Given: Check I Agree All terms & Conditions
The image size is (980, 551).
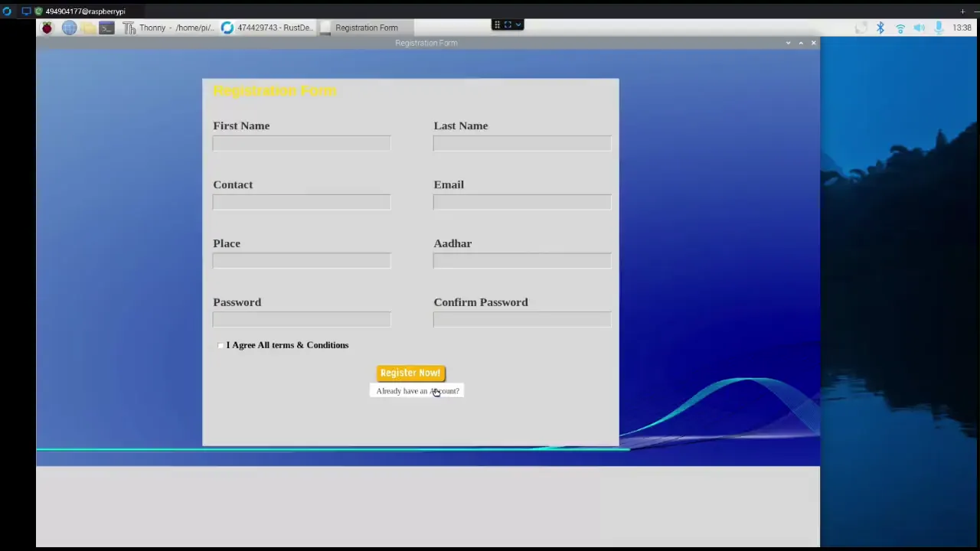Looking at the screenshot, I should pos(221,345).
